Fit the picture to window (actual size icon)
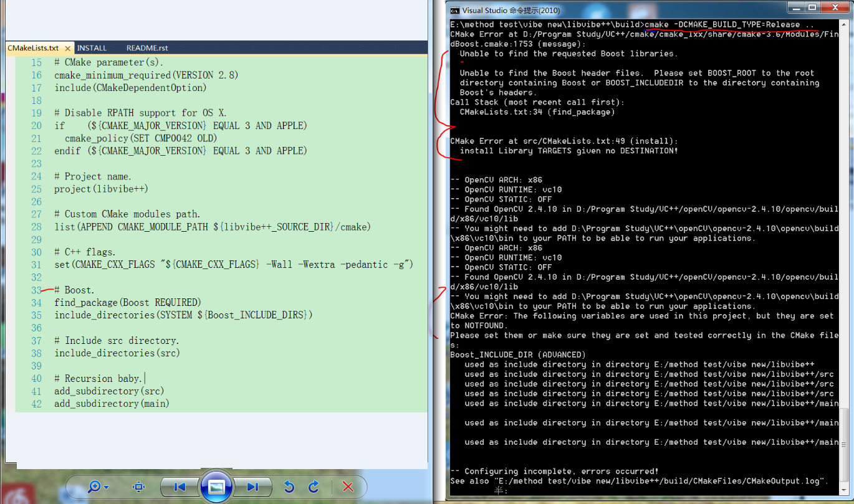The height and width of the screenshot is (504, 854). point(138,487)
